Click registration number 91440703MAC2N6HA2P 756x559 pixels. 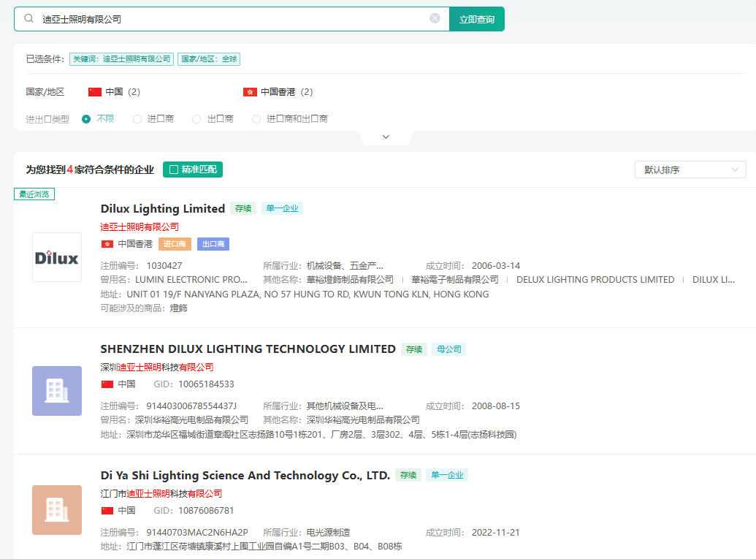click(x=197, y=533)
